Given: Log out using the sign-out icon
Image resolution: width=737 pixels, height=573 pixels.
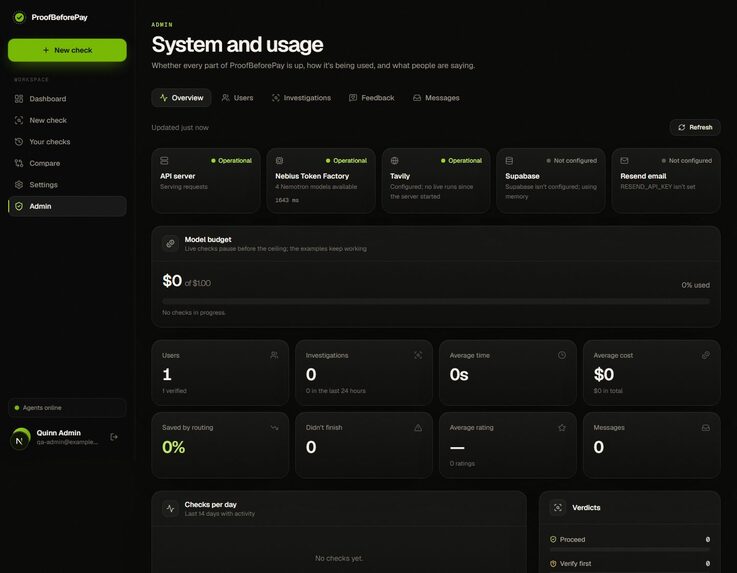Looking at the screenshot, I should [x=114, y=437].
